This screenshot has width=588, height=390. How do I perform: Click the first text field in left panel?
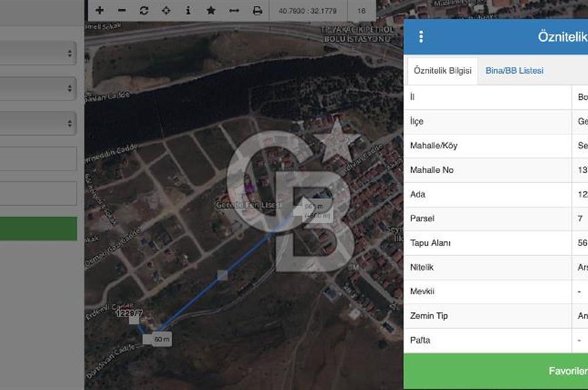pyautogui.click(x=38, y=159)
